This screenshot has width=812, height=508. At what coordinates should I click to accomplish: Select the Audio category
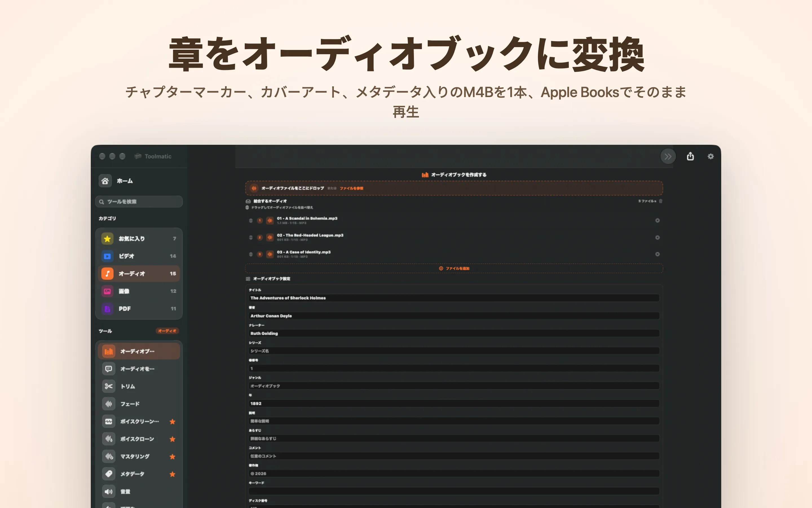click(x=139, y=273)
